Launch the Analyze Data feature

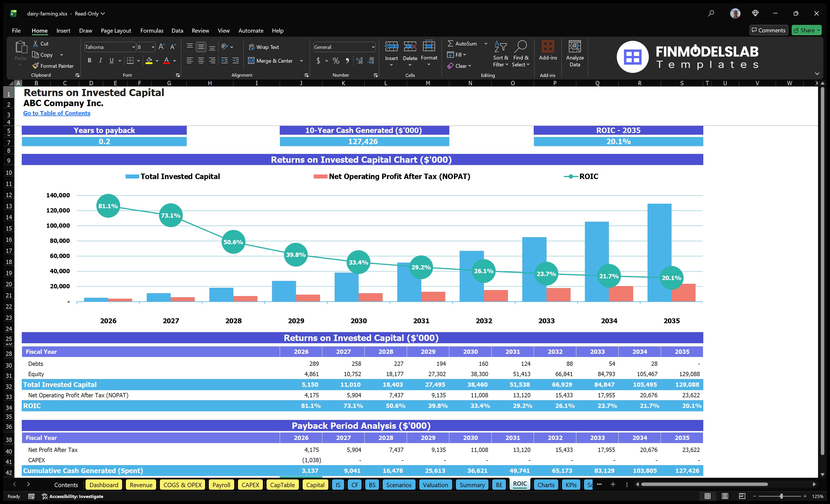point(575,54)
